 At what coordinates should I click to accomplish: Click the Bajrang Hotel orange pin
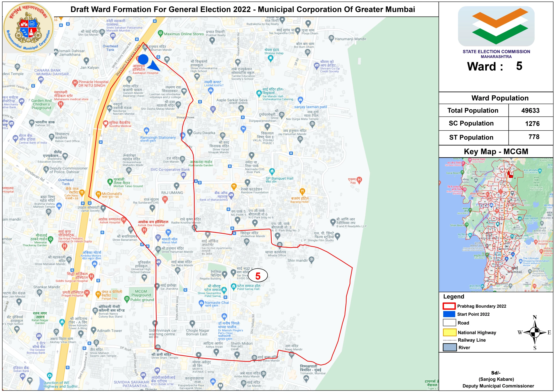pos(302,191)
